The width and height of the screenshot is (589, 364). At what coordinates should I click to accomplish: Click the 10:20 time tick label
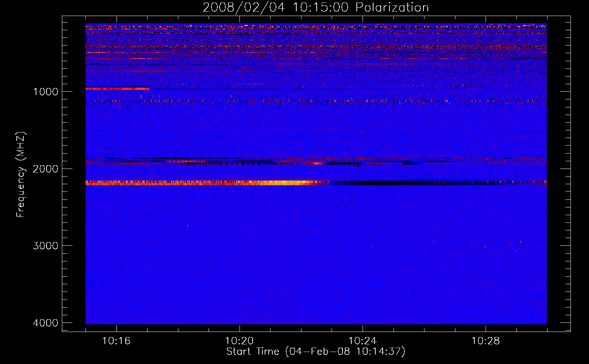[239, 341]
